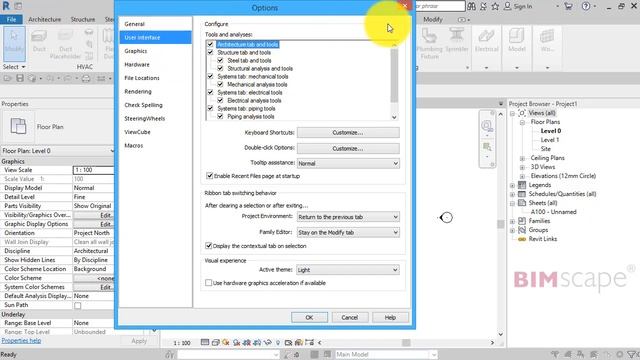Screen dimensions: 640x360
Task: Open Tooltip assistance dropdown
Action: pyautogui.click(x=348, y=163)
